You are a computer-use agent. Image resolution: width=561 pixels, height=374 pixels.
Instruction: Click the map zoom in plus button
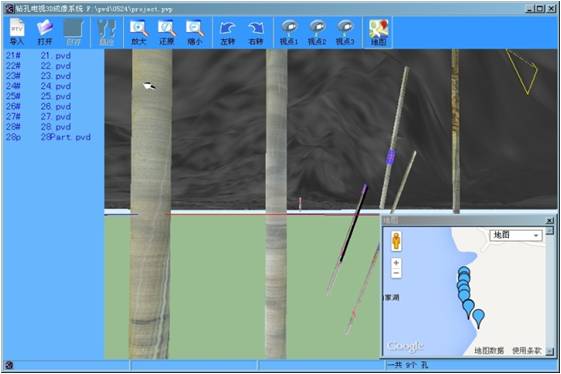396,263
